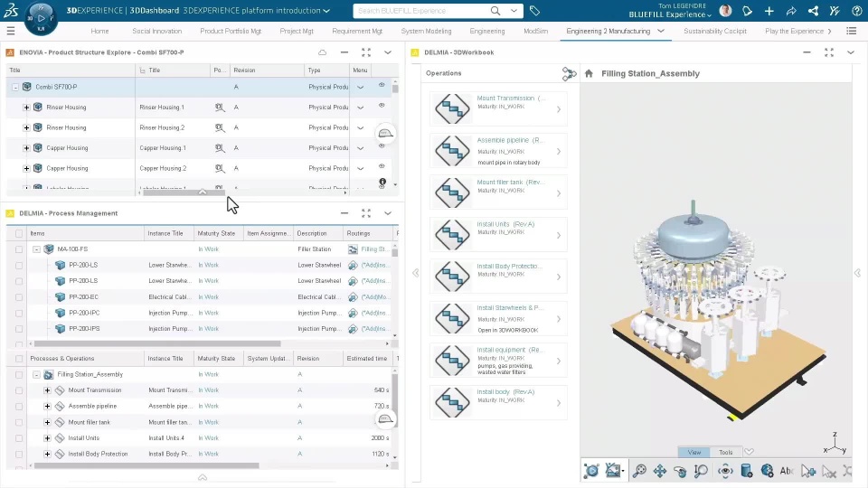Click the routing icon in MA-100-FS row
This screenshot has height=488, width=868.
tap(353, 249)
